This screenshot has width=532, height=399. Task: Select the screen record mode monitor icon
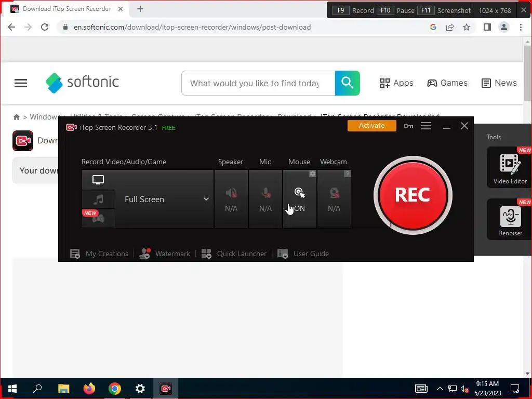pyautogui.click(x=98, y=180)
